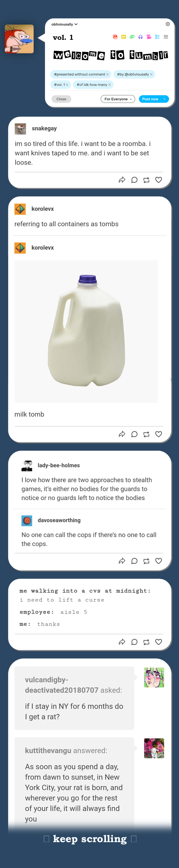179x868 pixels.
Task: Remove the #presented without comment tag
Action: (107, 74)
